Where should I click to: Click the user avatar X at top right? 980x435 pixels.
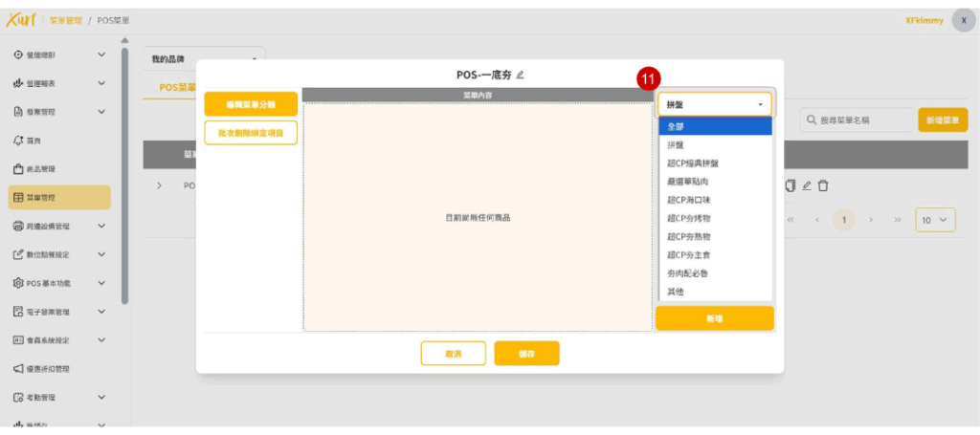963,20
